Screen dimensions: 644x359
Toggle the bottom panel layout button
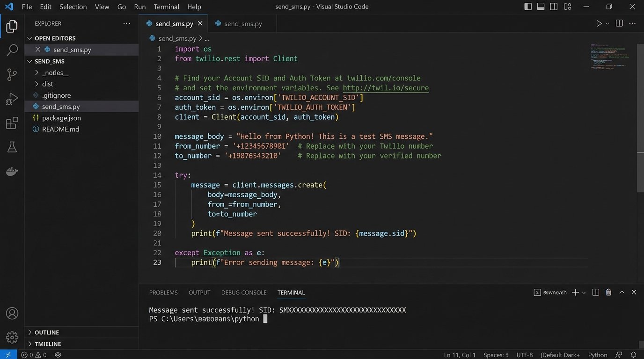click(x=541, y=7)
